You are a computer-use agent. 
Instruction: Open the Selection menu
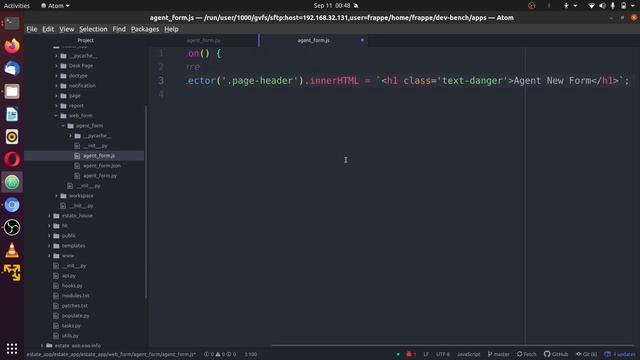coord(93,29)
